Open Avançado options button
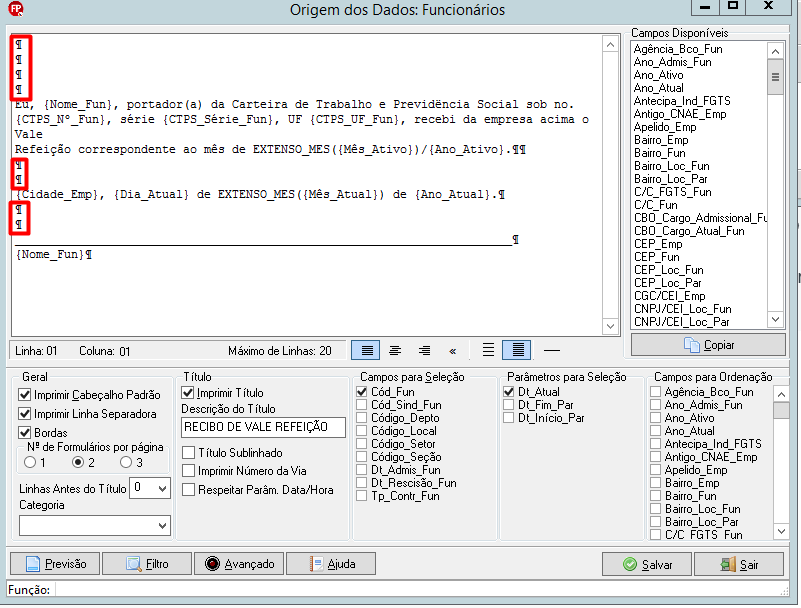Image resolution: width=801 pixels, height=608 pixels. pyautogui.click(x=239, y=564)
